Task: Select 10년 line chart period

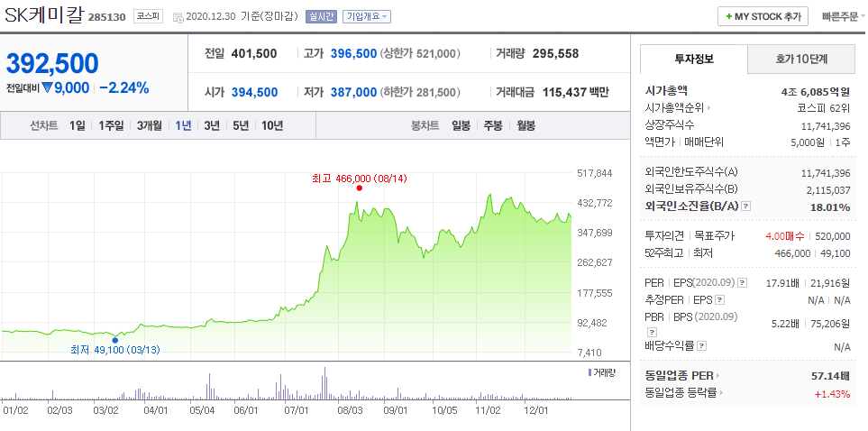Action: pyautogui.click(x=272, y=125)
